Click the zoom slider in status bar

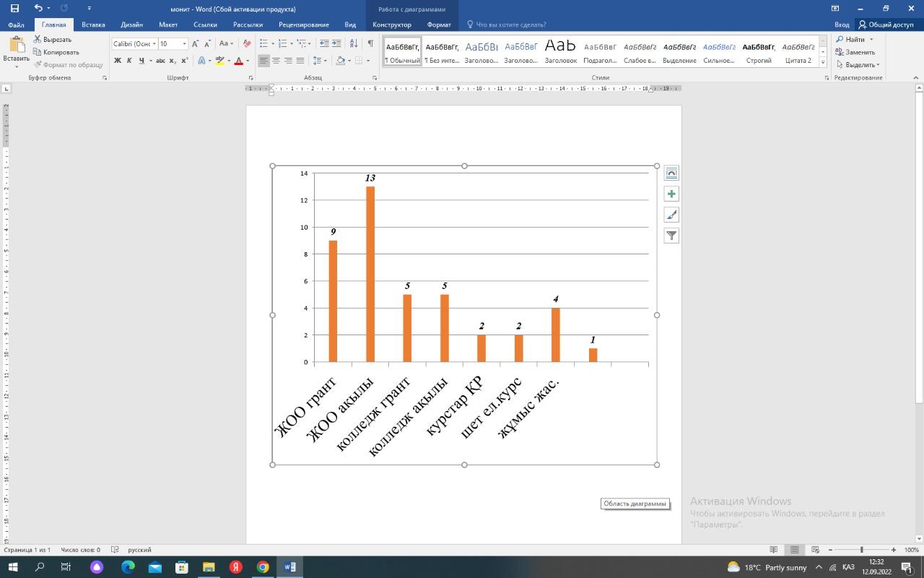(x=861, y=550)
